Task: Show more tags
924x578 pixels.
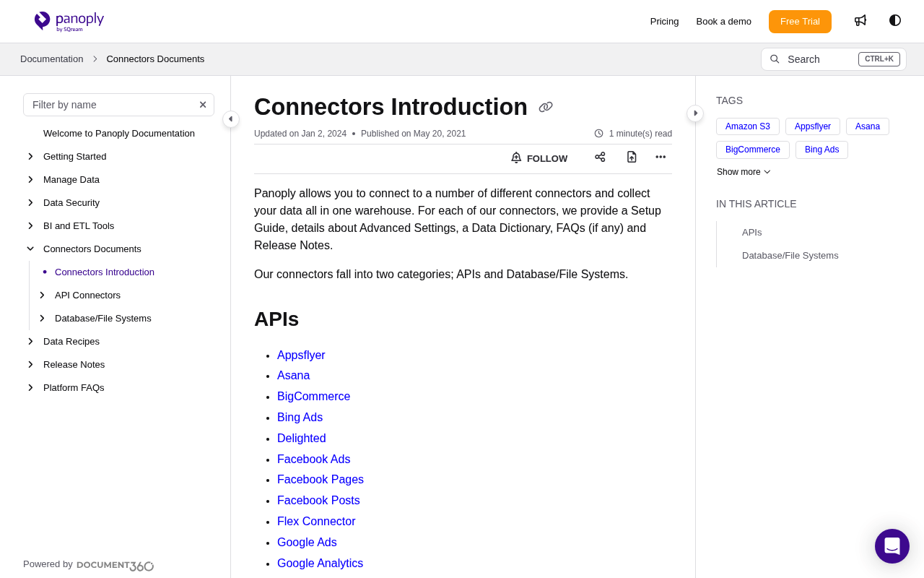Action: pos(744,172)
